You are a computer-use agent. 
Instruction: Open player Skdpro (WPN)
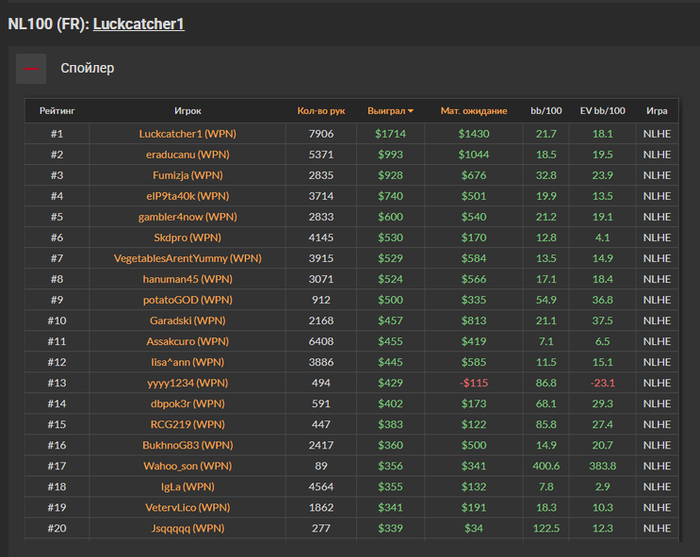point(188,237)
